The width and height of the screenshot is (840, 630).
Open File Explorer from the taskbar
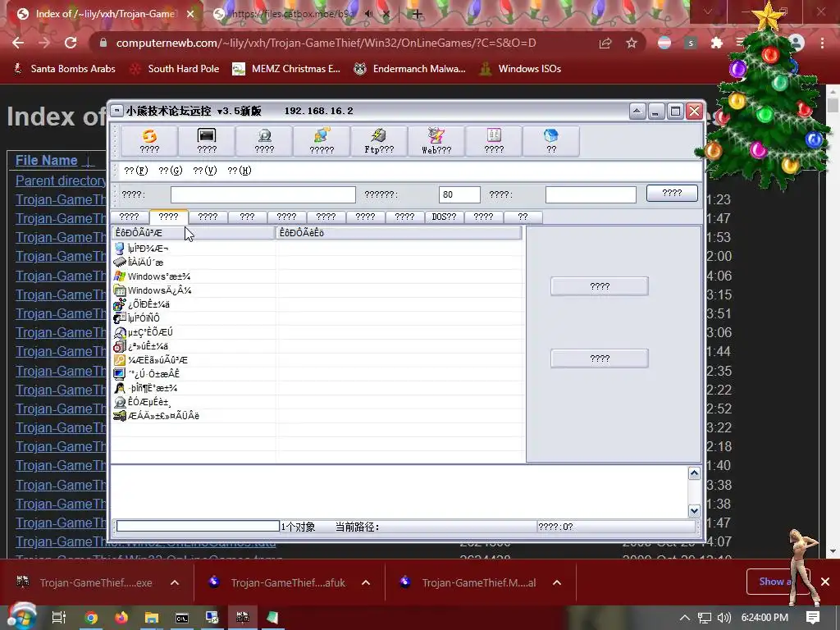pos(152,618)
